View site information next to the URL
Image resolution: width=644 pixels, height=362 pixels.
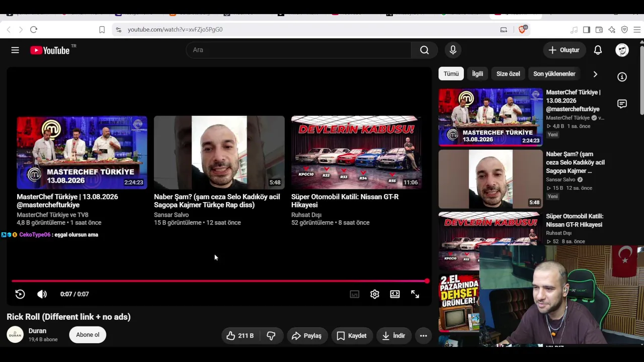click(x=118, y=30)
